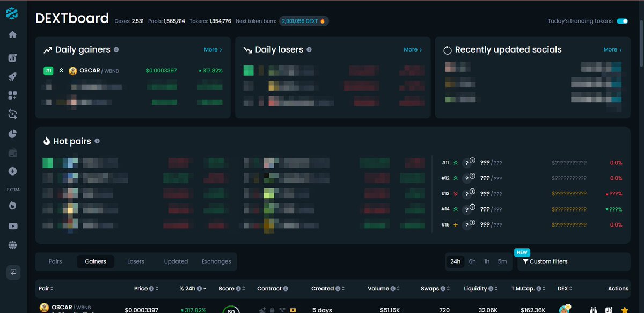The height and width of the screenshot is (313, 644).
Task: Click sort arrows after the Created header
Action: 344,289
